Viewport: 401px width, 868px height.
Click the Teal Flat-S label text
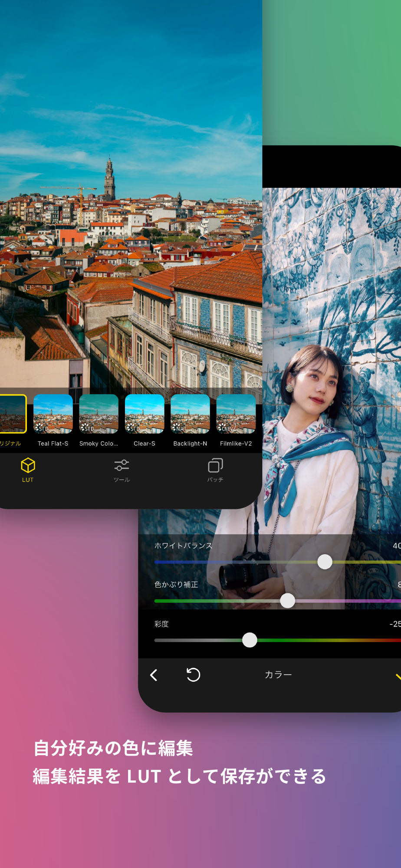click(x=53, y=444)
